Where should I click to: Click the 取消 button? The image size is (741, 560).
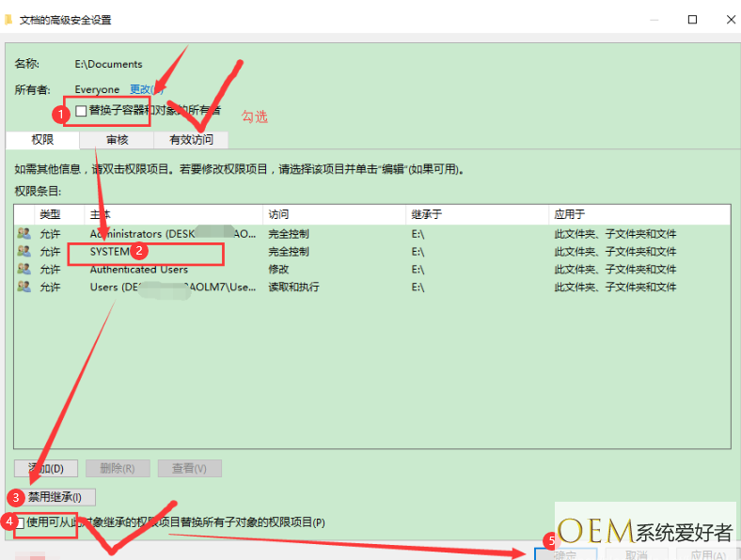click(x=636, y=553)
